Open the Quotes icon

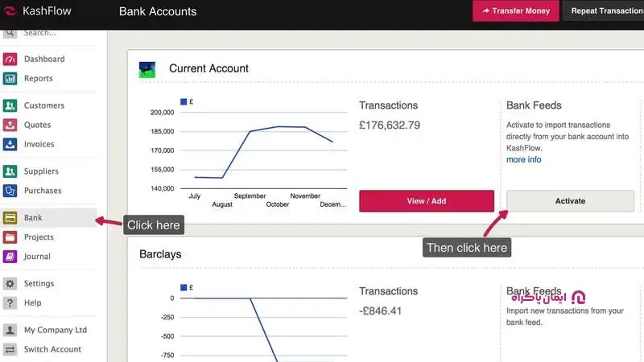(x=10, y=125)
